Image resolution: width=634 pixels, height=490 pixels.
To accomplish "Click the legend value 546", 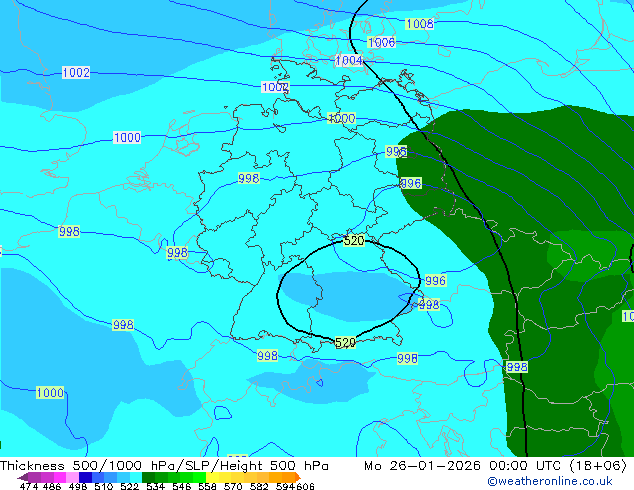I will pos(182,486).
